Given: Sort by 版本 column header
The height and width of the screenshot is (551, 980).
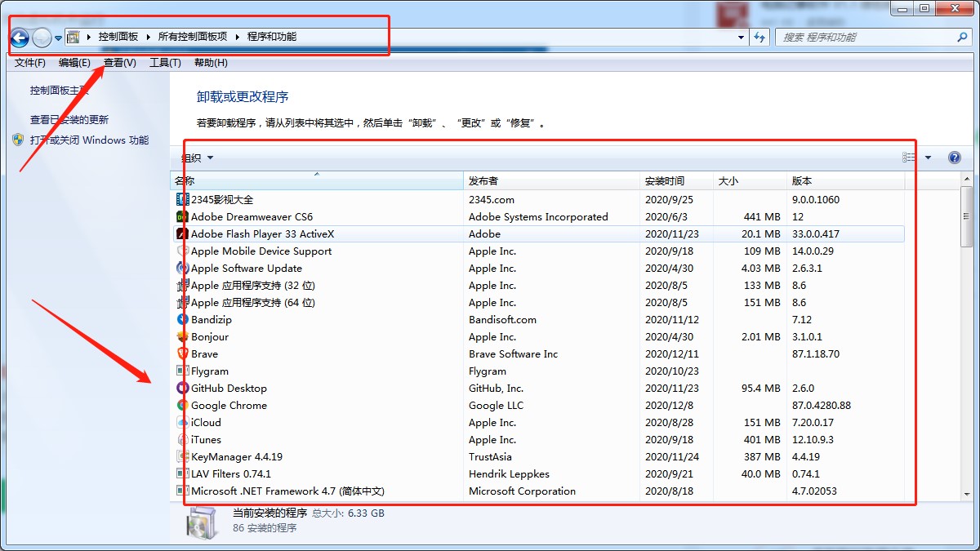Looking at the screenshot, I should click(x=846, y=180).
